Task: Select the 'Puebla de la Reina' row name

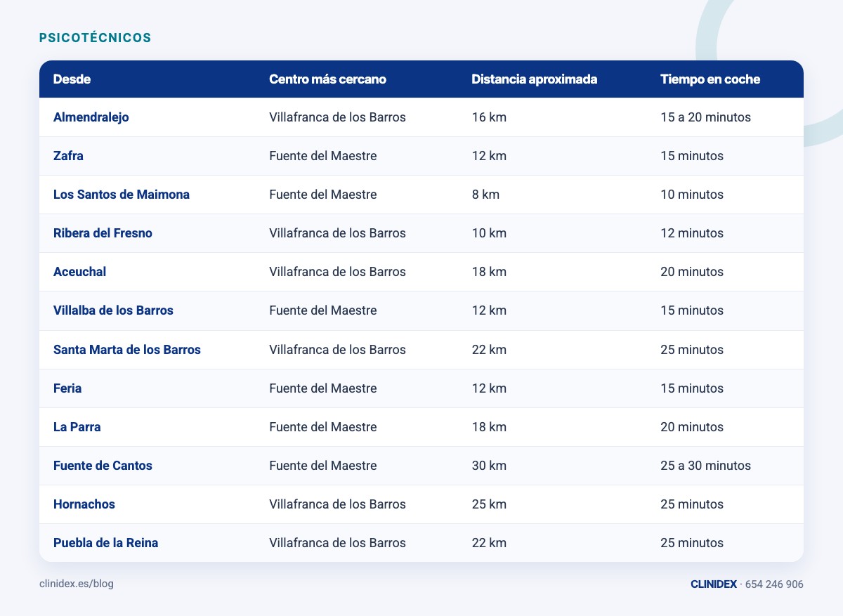Action: (x=105, y=543)
